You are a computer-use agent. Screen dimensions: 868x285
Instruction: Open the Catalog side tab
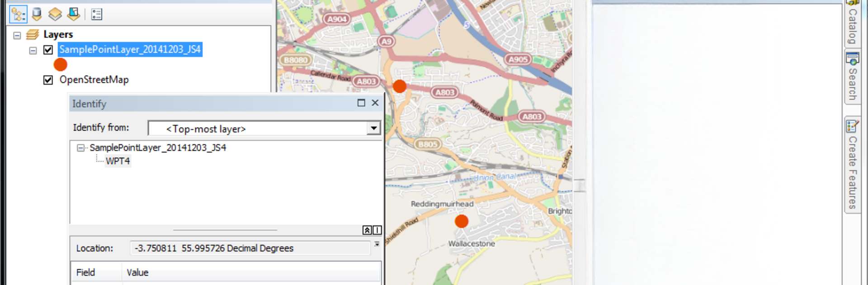pyautogui.click(x=852, y=23)
